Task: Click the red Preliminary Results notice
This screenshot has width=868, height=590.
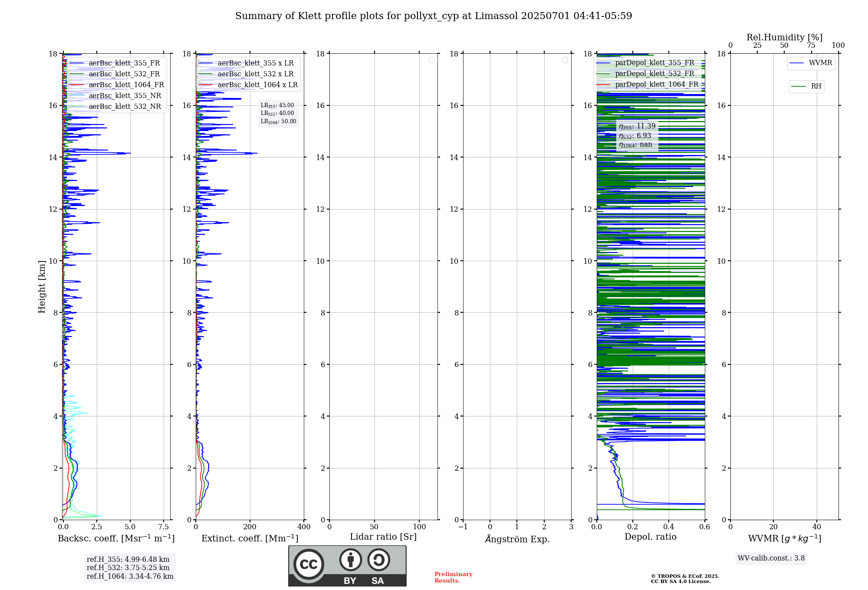Action: [454, 577]
